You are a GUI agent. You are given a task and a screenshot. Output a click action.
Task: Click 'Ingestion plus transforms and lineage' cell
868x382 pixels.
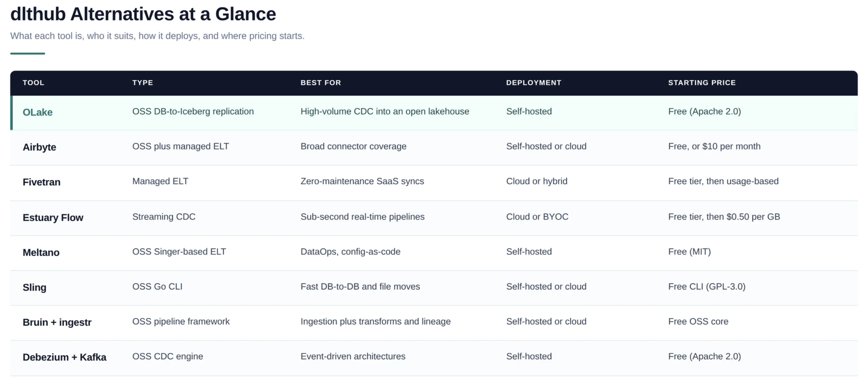tap(375, 322)
